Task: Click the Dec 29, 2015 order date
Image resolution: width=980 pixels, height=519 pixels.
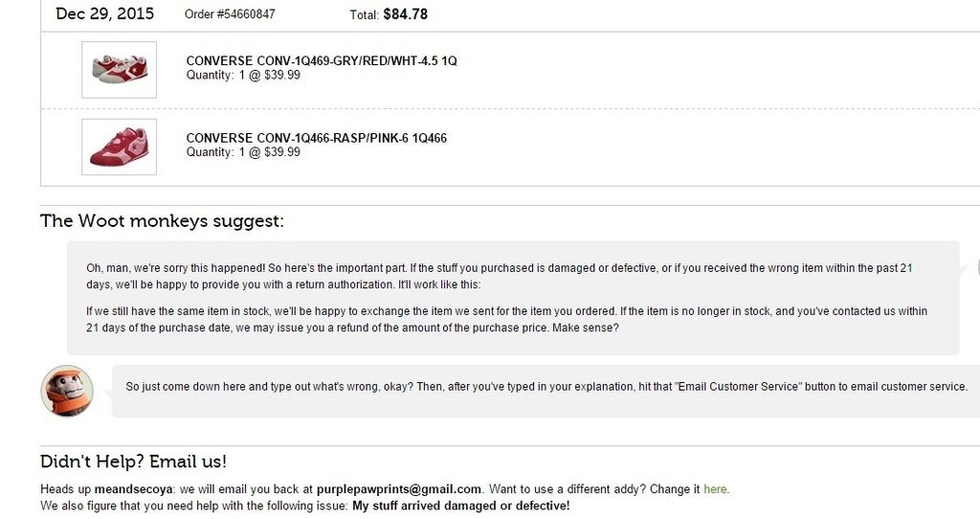Action: (104, 13)
